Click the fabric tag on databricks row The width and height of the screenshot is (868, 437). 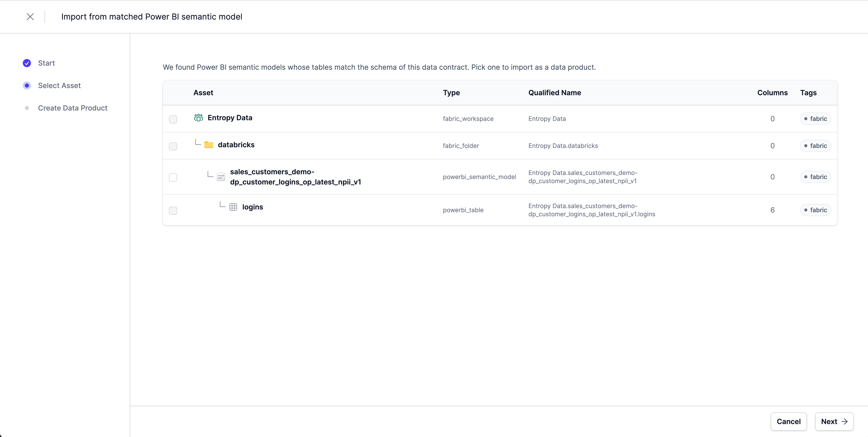(815, 146)
